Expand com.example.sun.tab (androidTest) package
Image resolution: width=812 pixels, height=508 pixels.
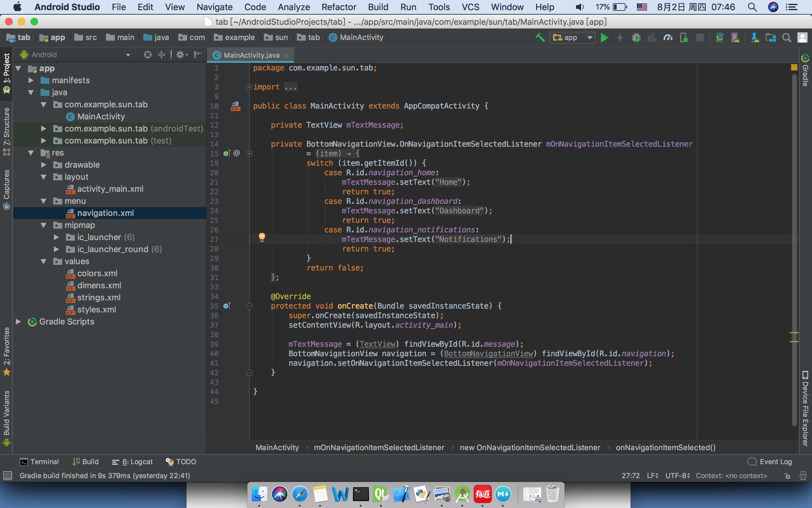click(44, 128)
